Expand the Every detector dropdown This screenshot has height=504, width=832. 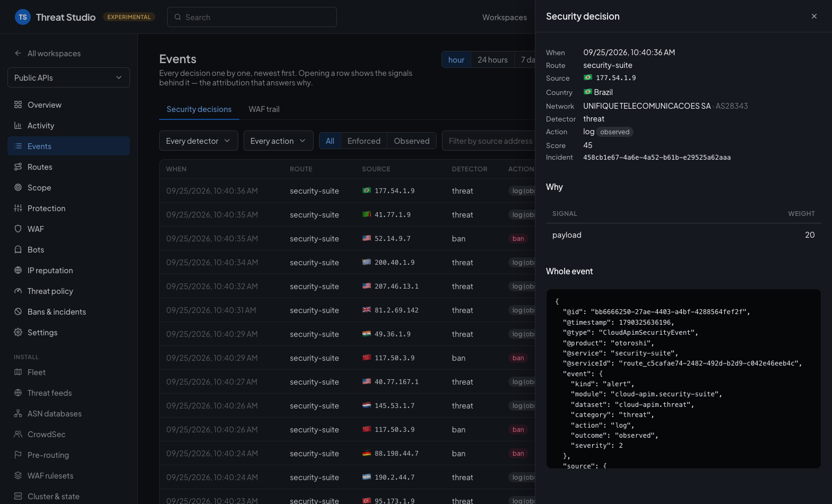(x=198, y=141)
